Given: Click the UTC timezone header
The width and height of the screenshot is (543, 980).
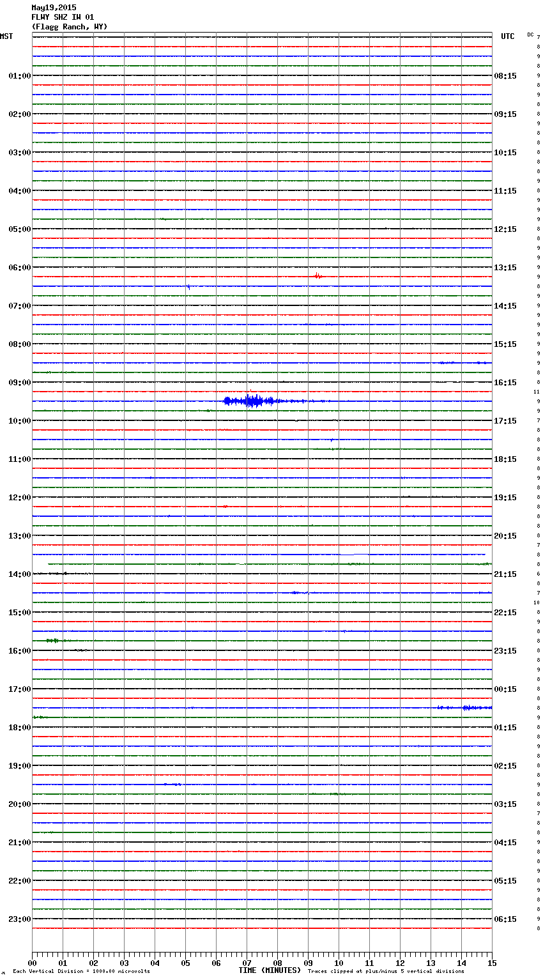Looking at the screenshot, I should (508, 36).
